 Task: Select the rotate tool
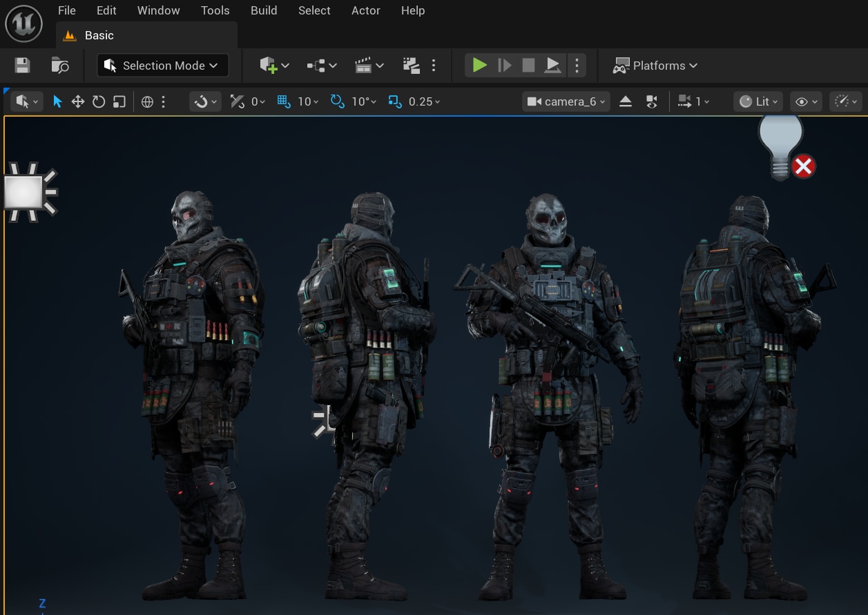coord(99,101)
